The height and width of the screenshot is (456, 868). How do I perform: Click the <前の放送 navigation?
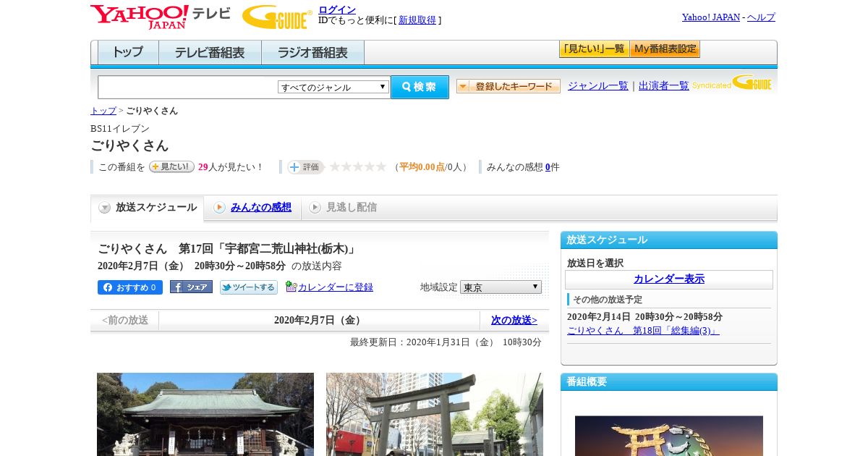[125, 320]
